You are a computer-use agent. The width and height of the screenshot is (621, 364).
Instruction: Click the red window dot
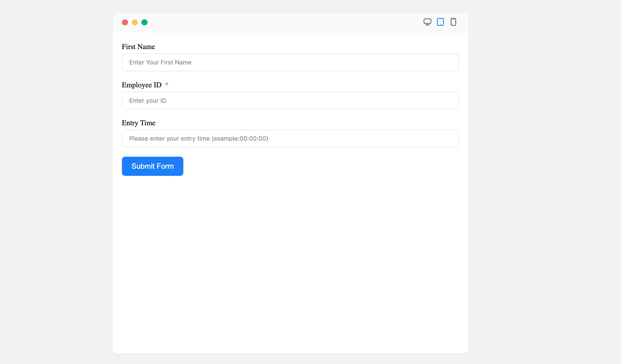[x=125, y=22]
